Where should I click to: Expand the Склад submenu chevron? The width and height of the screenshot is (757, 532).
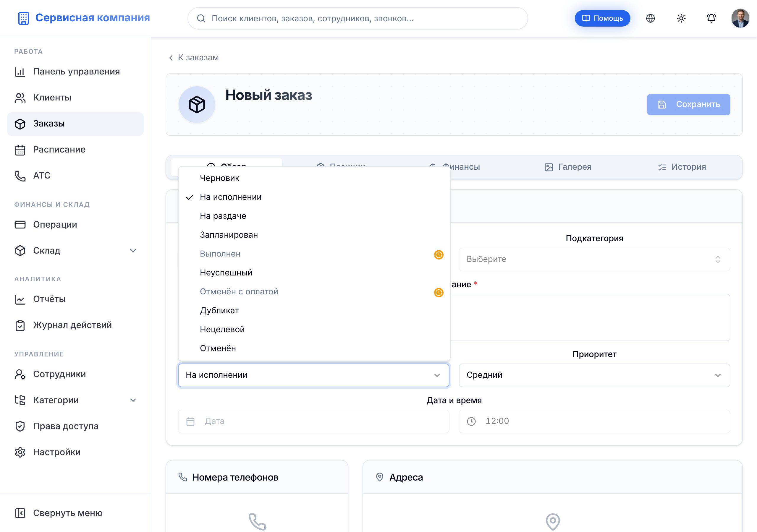tap(133, 251)
